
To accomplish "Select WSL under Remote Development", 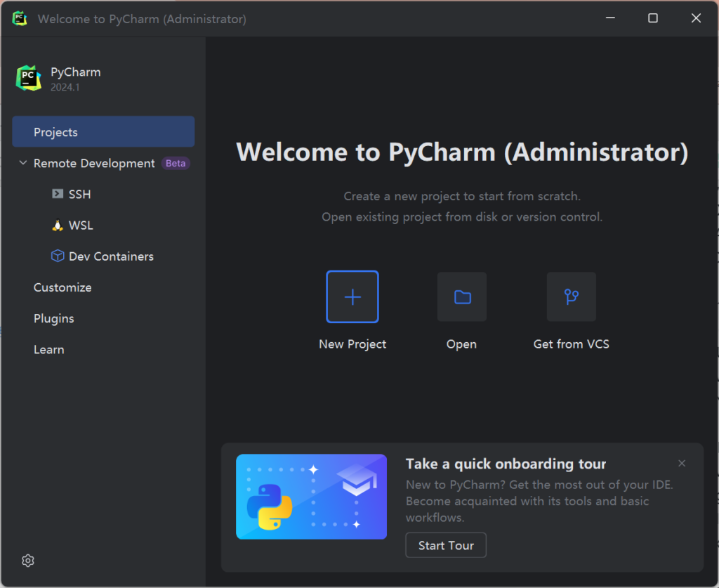I will pyautogui.click(x=81, y=226).
